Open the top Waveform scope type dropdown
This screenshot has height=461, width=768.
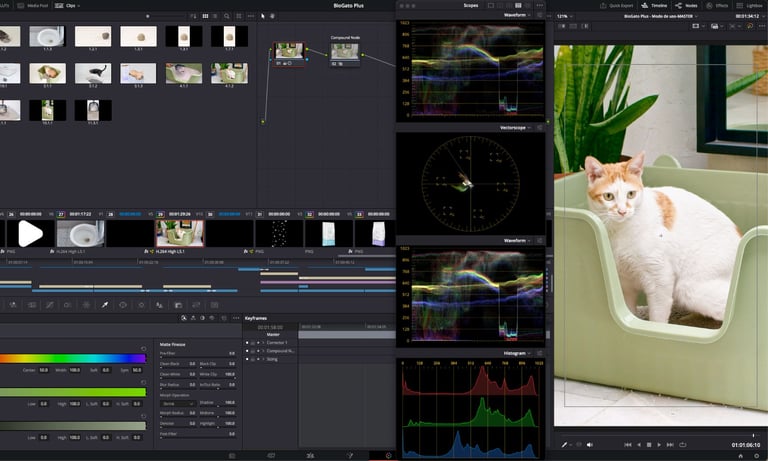click(x=517, y=15)
